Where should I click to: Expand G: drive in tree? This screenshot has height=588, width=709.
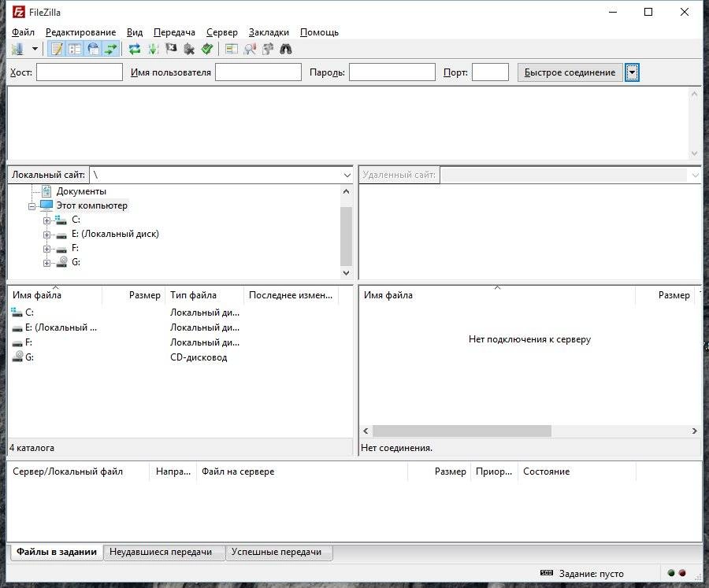(x=46, y=263)
